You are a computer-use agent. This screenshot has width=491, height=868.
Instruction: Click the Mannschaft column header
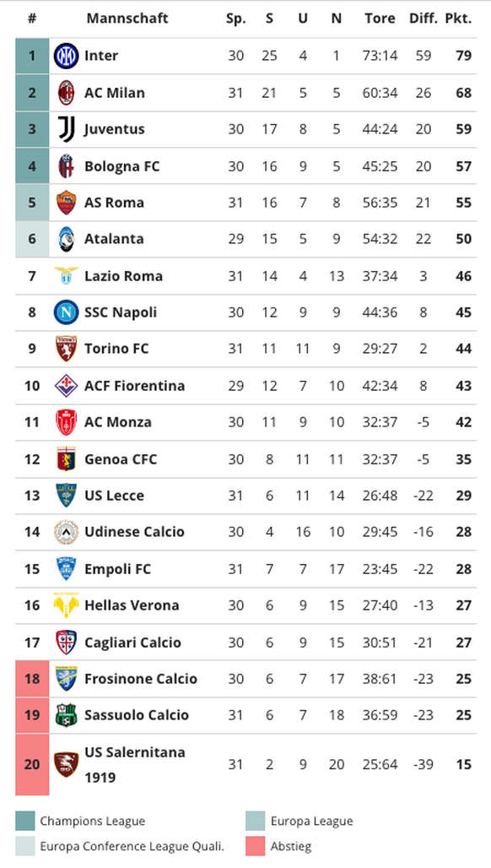click(127, 19)
